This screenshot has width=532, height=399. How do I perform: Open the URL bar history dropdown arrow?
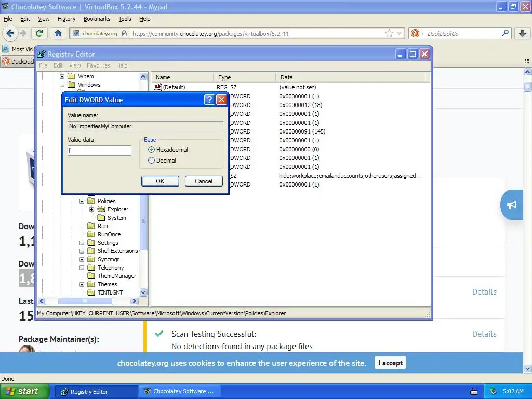coord(400,33)
